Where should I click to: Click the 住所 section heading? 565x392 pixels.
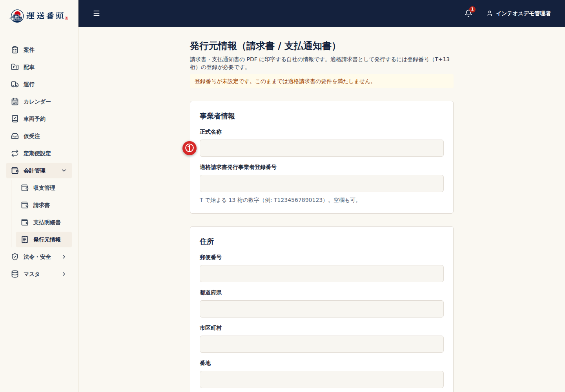click(x=207, y=241)
